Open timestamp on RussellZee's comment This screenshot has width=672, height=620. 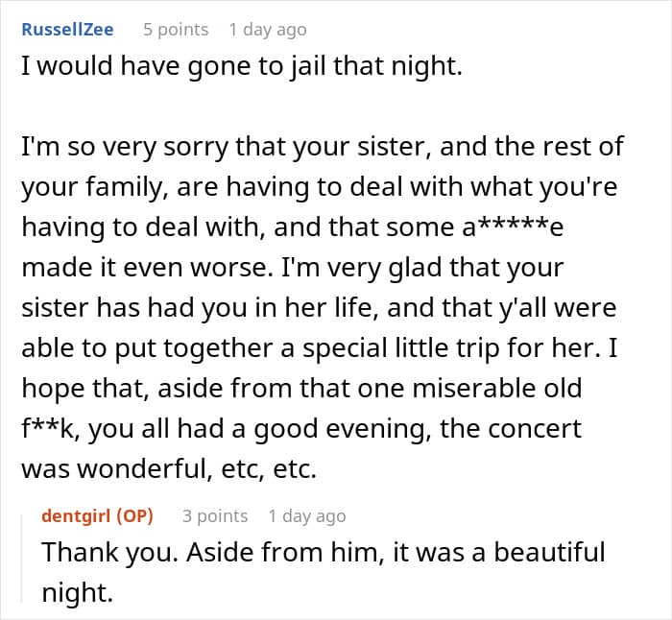(268, 30)
